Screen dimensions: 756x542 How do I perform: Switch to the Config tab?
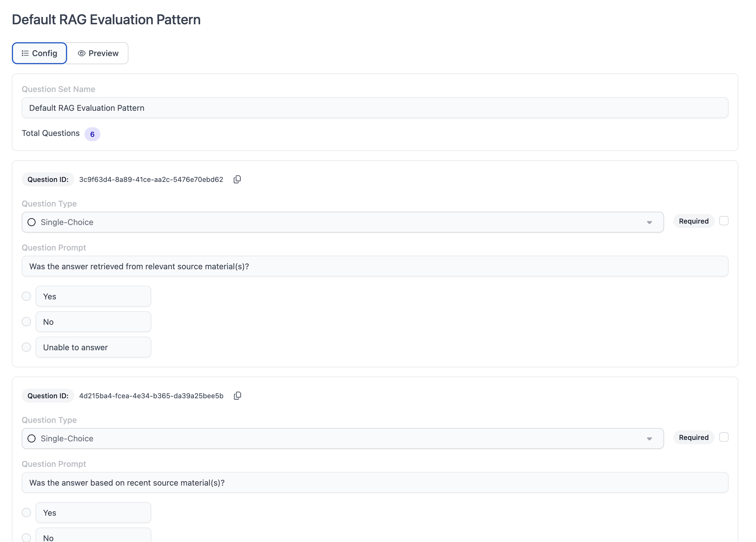coord(39,53)
